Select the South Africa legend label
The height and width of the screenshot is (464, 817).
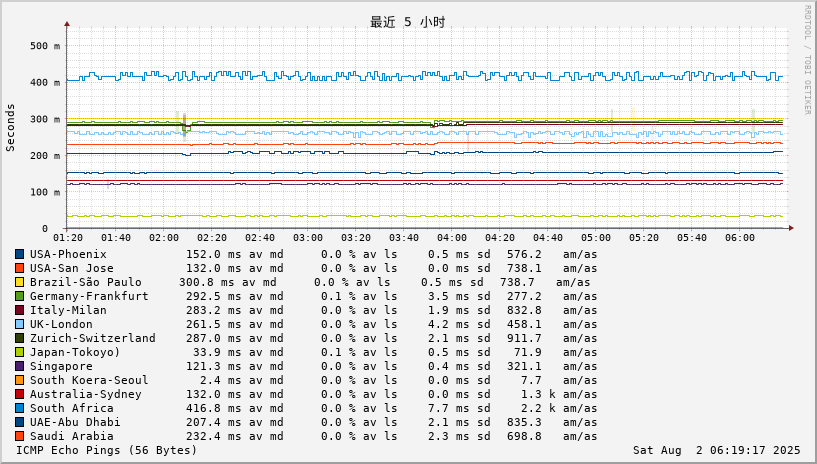coord(71,409)
